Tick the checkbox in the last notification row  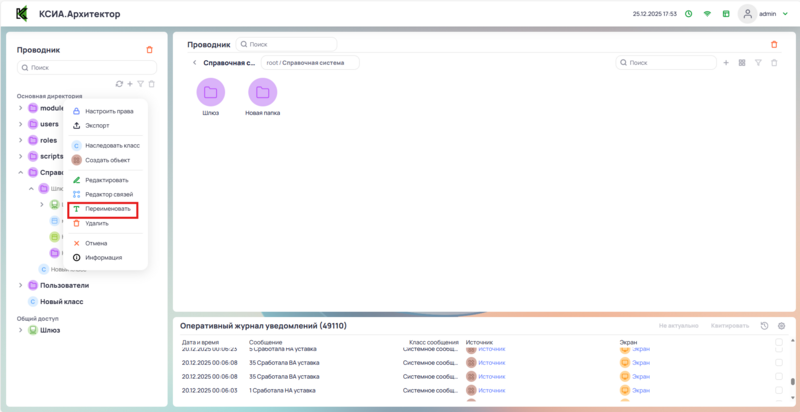click(779, 390)
